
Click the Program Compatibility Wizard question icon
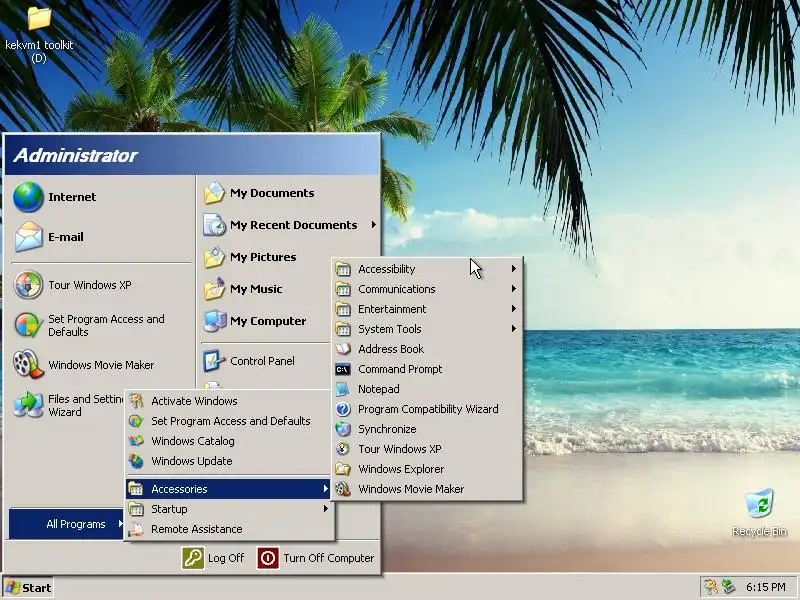pyautogui.click(x=343, y=409)
